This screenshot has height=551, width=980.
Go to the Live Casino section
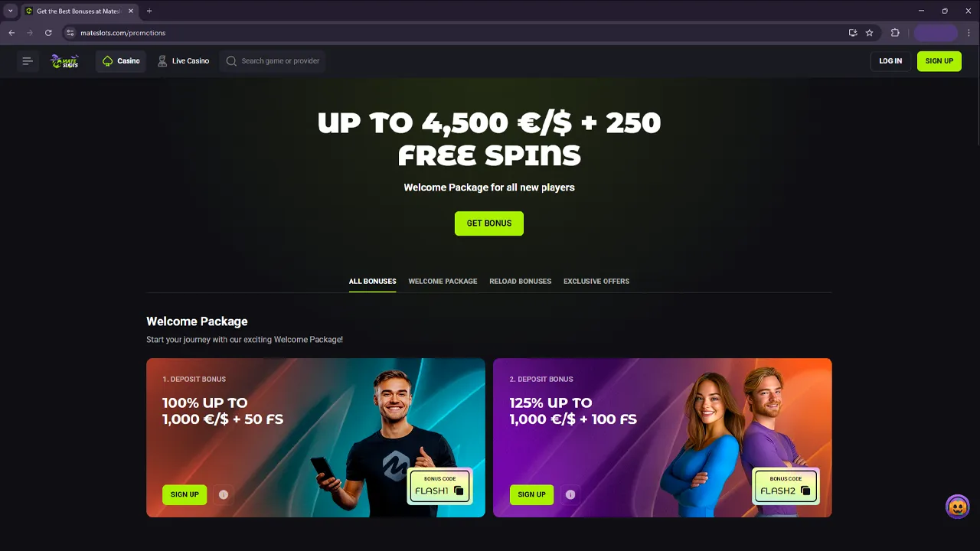coord(183,61)
